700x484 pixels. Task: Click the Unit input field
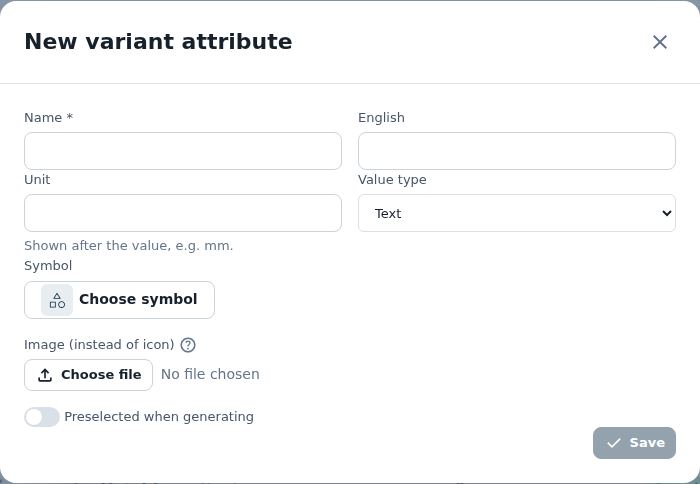183,213
